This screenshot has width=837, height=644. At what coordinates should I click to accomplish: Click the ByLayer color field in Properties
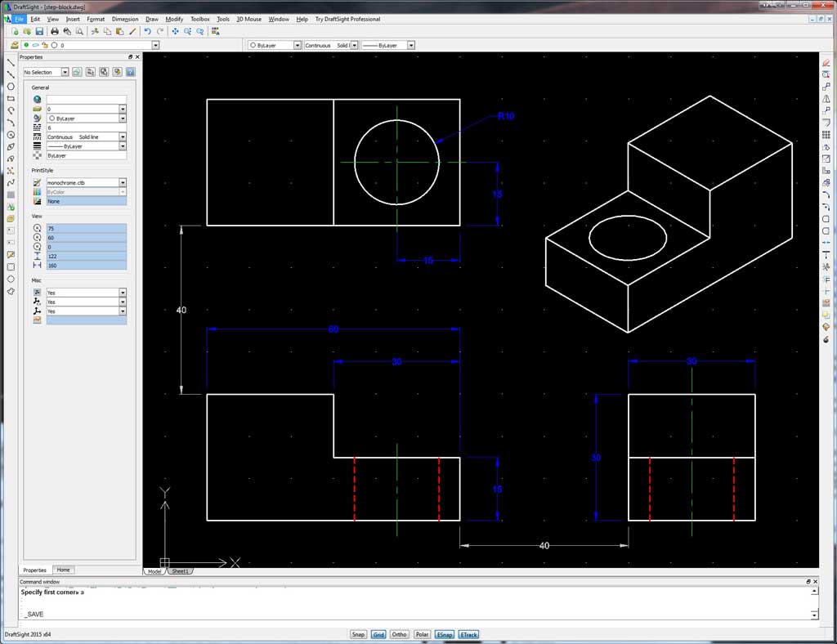tap(86, 118)
